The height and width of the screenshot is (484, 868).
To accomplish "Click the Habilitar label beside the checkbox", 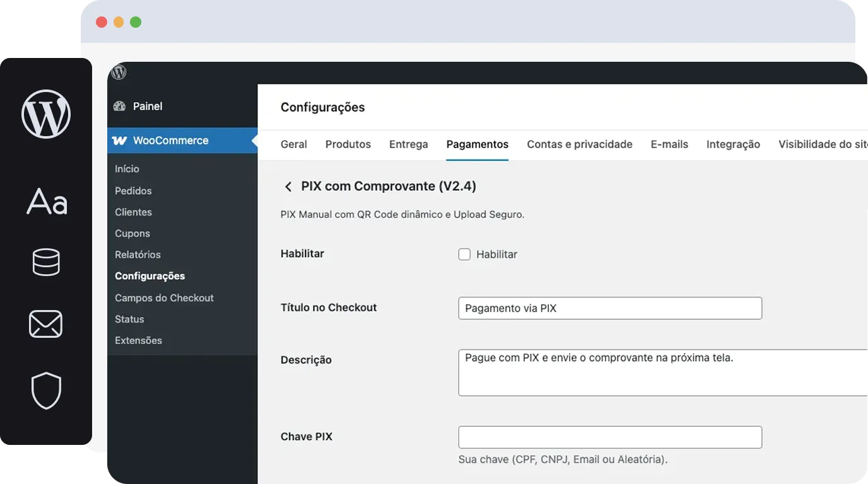I will click(496, 255).
